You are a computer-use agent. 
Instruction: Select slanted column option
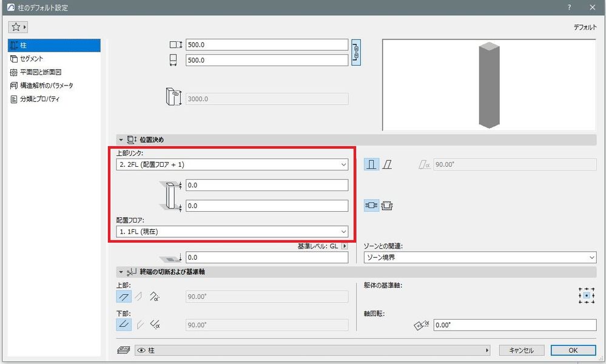(387, 164)
